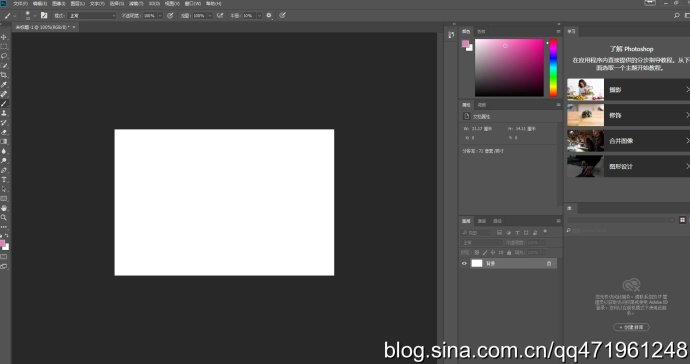Select the Lasso tool
This screenshot has height=364, width=690.
point(4,56)
